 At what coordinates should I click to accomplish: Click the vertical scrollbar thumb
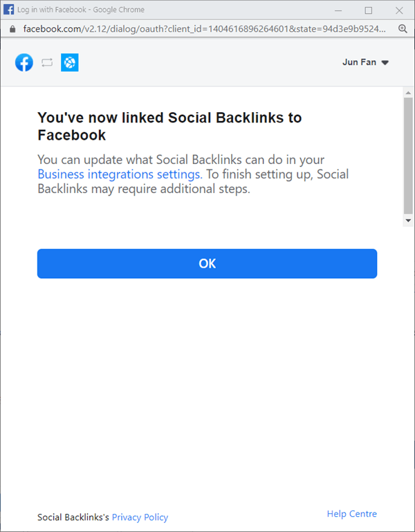click(408, 156)
